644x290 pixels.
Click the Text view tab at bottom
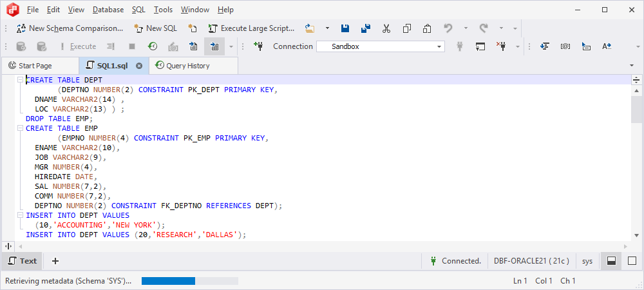point(22,261)
